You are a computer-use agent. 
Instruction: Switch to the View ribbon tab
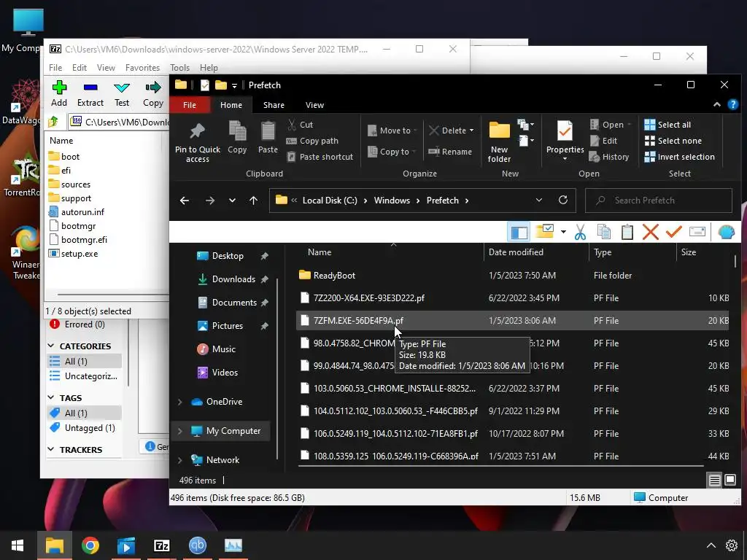[x=314, y=105]
